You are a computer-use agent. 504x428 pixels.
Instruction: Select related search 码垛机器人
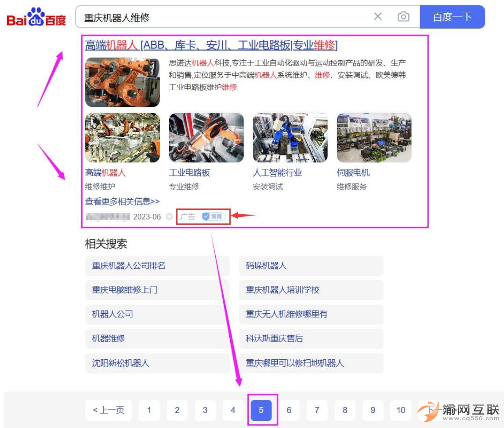tap(266, 266)
